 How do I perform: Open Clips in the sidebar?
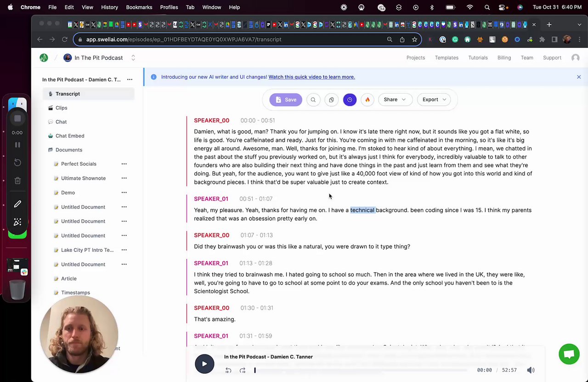click(61, 108)
